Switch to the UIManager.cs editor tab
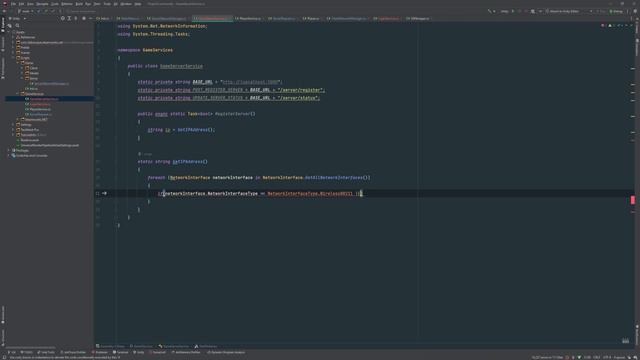640x360 pixels. coord(418,18)
